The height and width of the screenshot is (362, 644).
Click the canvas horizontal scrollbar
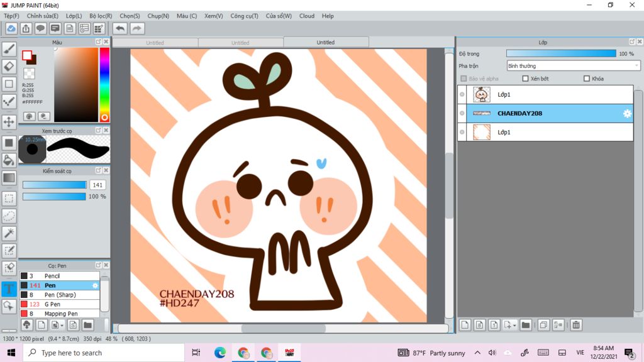point(283,328)
